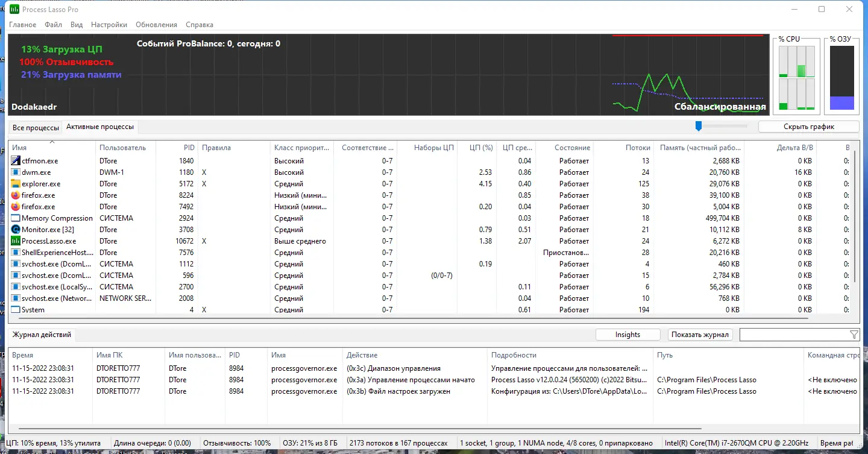Click the svchost.exe (LocalSy...) icon
This screenshot has width=868, height=454.
pyautogui.click(x=16, y=287)
